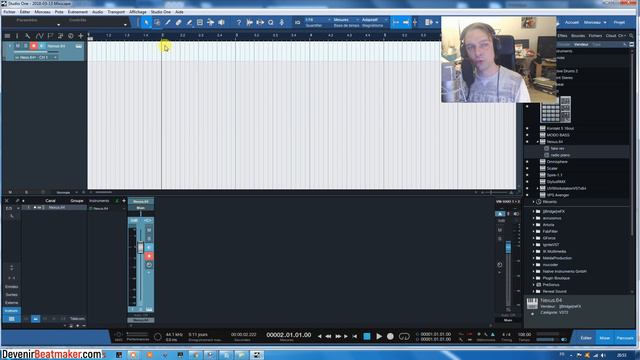Click the Éditer button at bottom right
640x360 pixels.
click(586, 338)
